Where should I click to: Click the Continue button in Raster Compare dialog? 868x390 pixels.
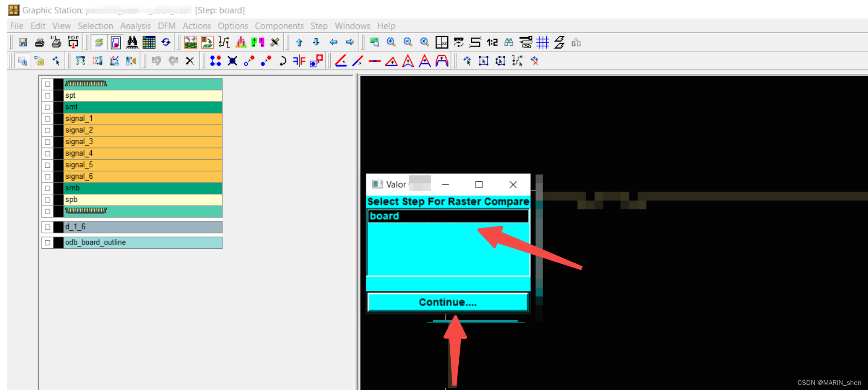pyautogui.click(x=448, y=302)
